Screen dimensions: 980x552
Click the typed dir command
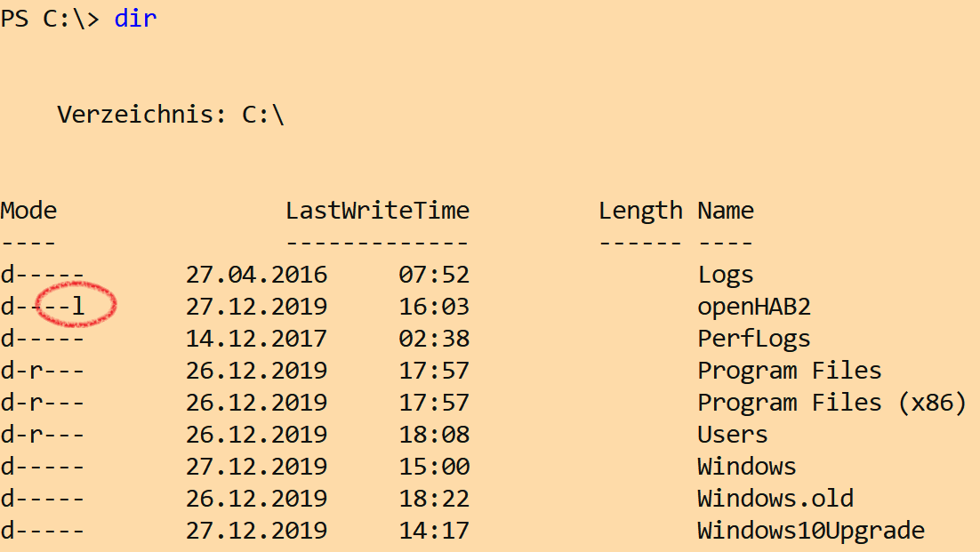click(135, 19)
